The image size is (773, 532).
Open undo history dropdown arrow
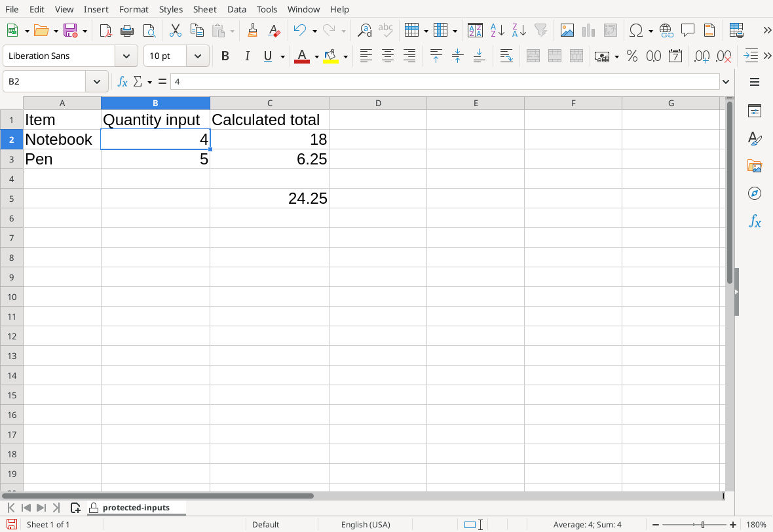(314, 31)
